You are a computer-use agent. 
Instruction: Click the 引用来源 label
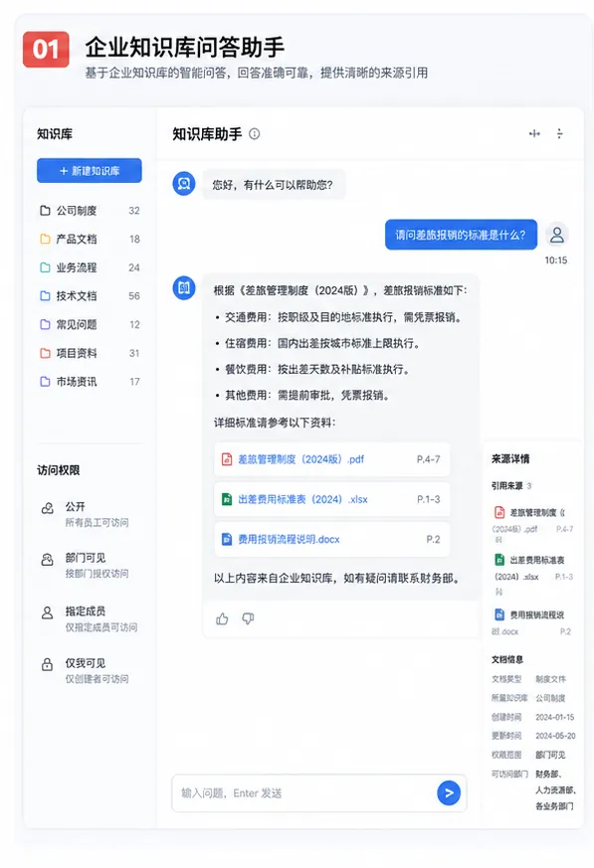click(507, 485)
